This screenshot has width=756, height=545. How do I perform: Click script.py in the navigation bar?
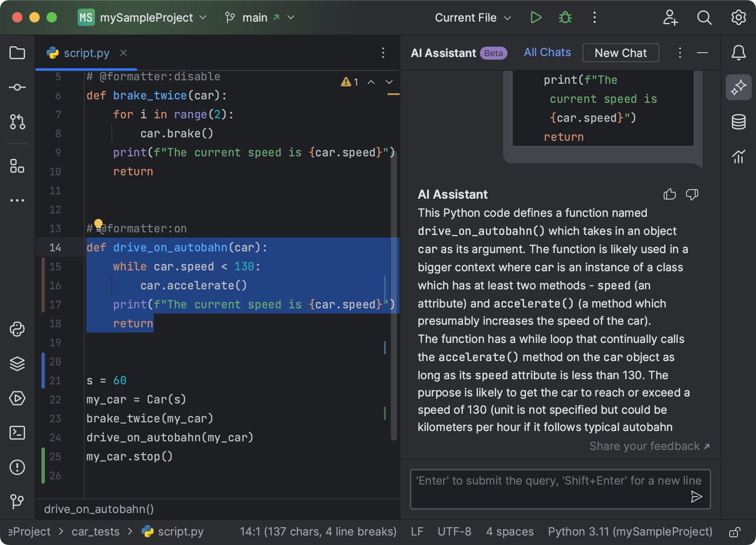(173, 532)
